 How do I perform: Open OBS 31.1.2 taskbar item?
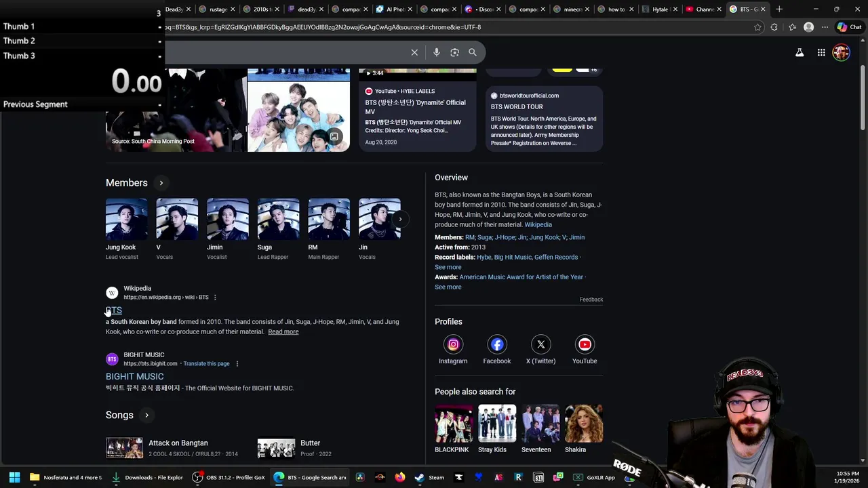coord(229,477)
